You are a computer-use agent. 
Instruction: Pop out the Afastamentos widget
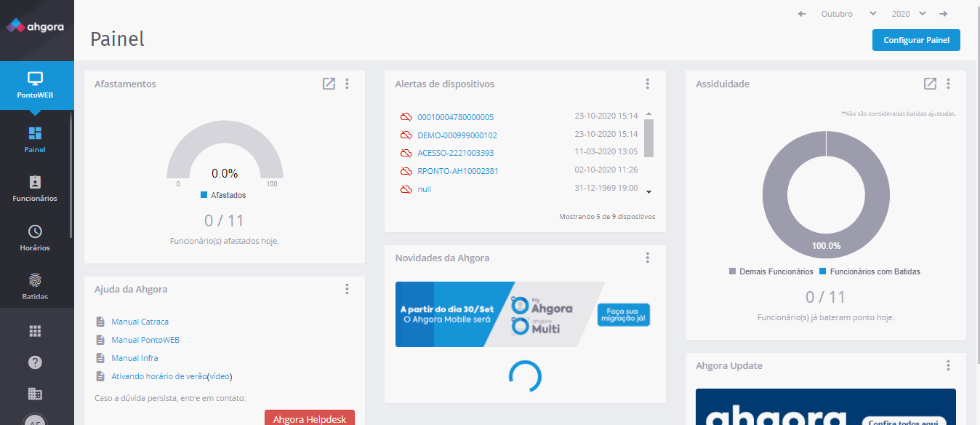tap(328, 84)
